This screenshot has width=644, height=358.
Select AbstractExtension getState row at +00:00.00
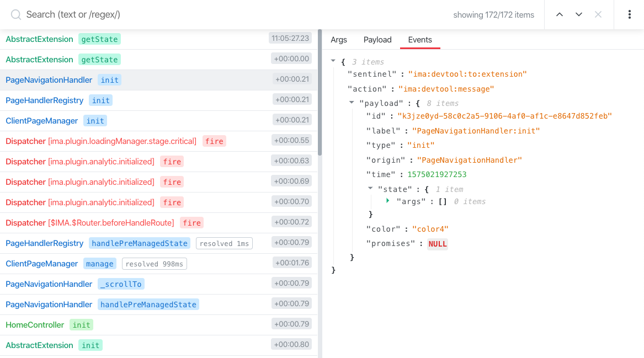[158, 60]
